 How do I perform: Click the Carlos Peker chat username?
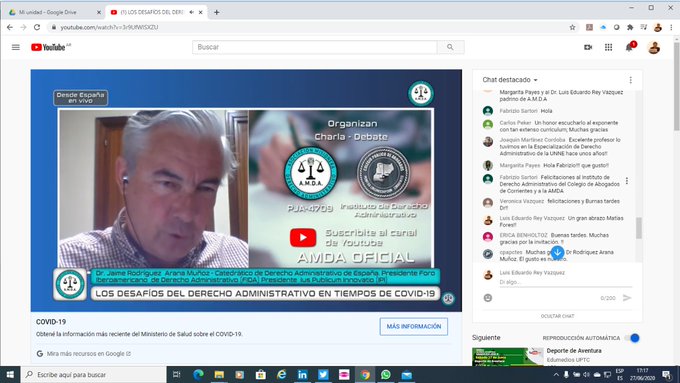(x=515, y=123)
